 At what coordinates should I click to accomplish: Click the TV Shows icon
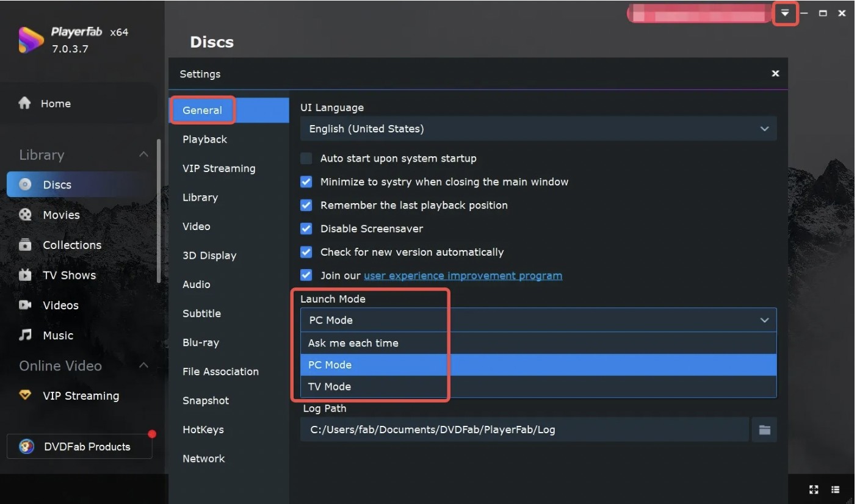[25, 275]
